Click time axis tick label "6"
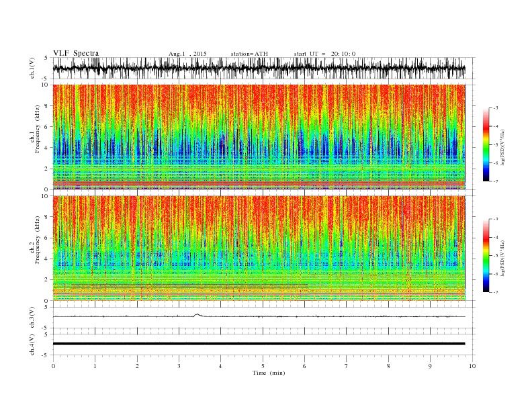The height and width of the screenshot is (411, 532). click(x=304, y=366)
